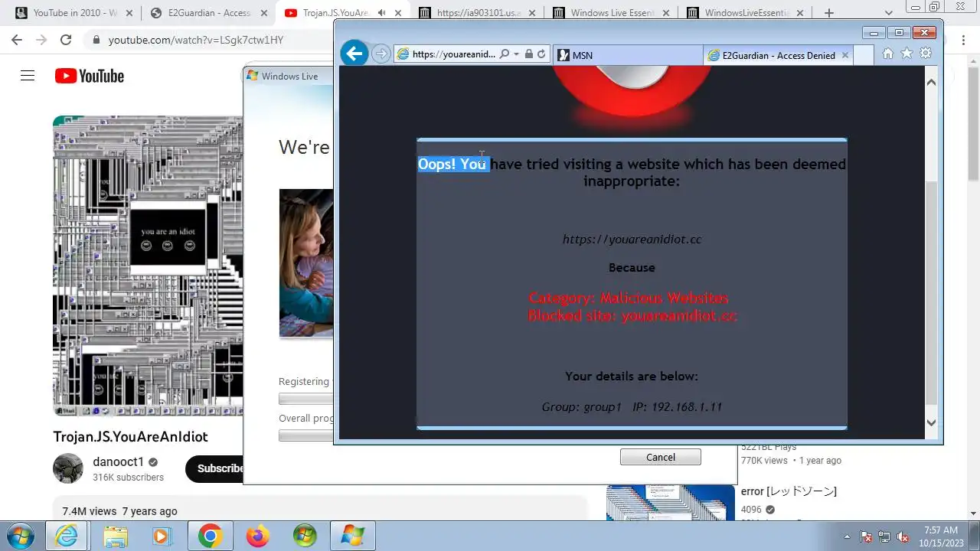Open the danooct1 channel name link

(118, 461)
